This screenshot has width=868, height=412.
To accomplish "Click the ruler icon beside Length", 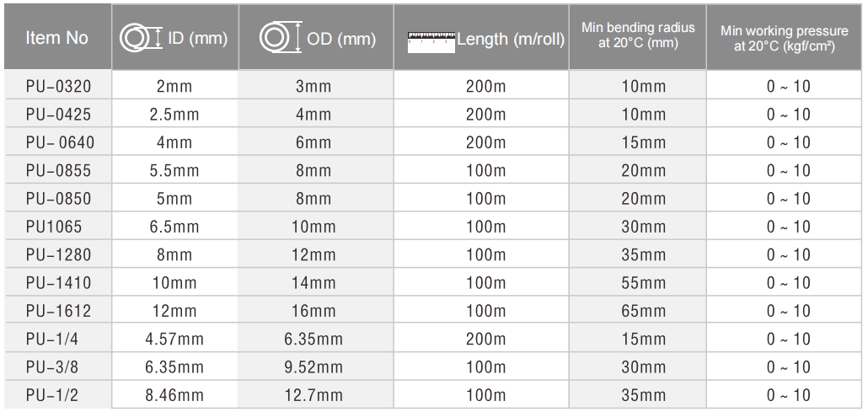I will (x=431, y=42).
